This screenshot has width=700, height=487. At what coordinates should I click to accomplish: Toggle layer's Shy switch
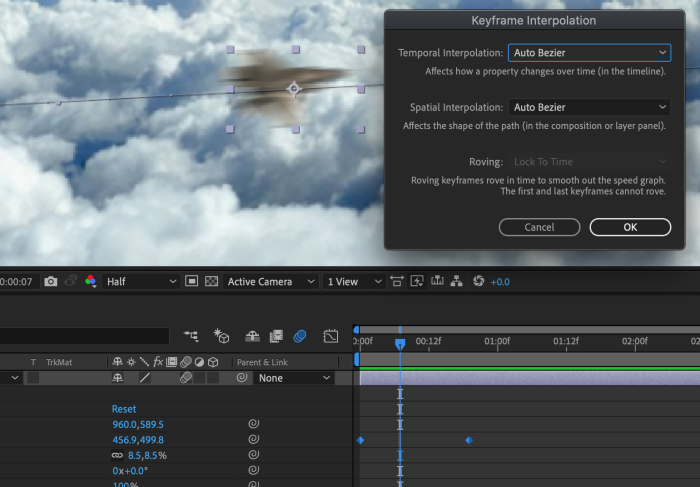click(x=117, y=378)
